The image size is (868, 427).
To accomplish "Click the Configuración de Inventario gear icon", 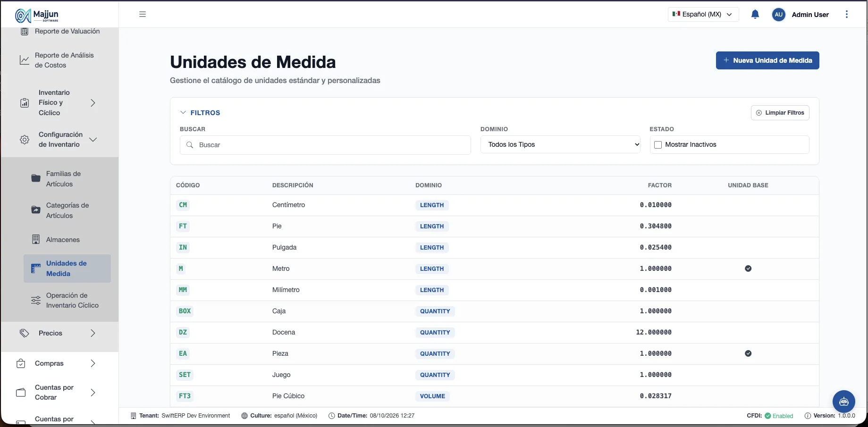I will coord(25,140).
